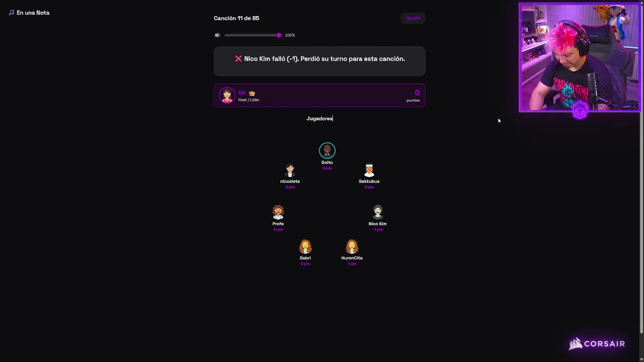Select Goito's player avatar
Screen dimensions: 644x362
pyautogui.click(x=327, y=150)
